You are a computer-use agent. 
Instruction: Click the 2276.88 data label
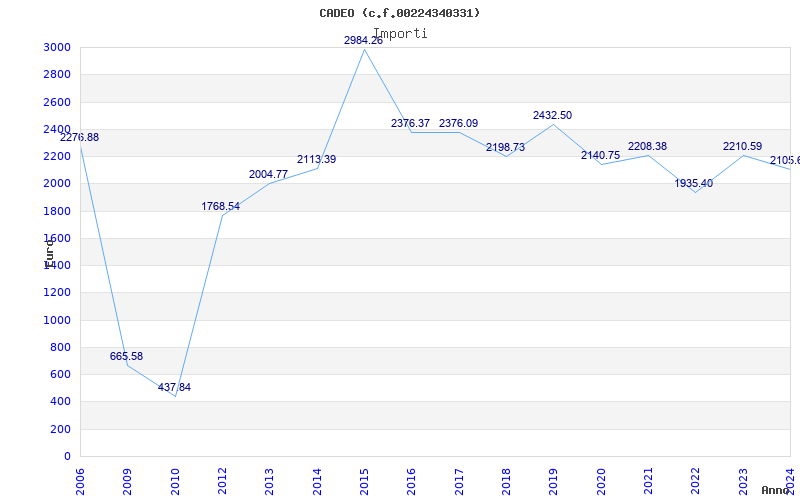point(80,137)
